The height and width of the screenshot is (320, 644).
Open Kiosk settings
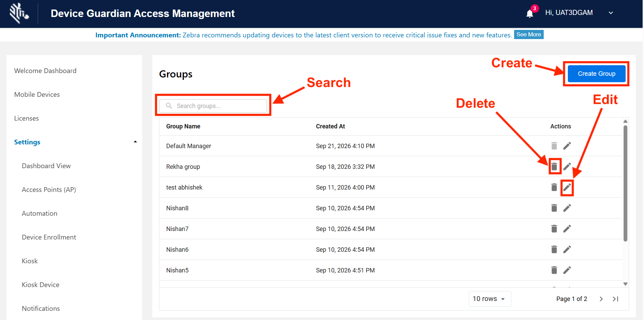30,261
